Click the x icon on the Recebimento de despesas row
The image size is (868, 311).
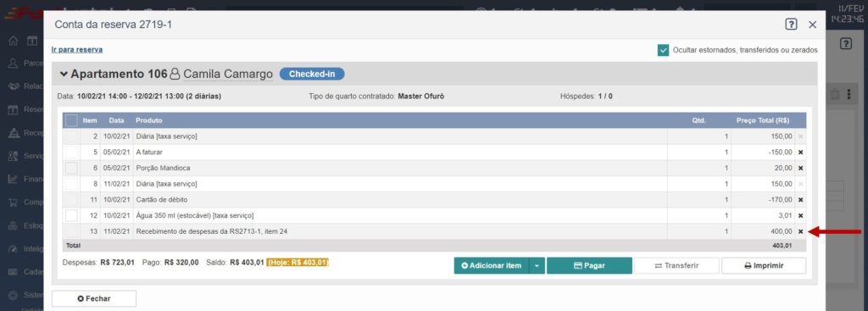[x=800, y=231]
